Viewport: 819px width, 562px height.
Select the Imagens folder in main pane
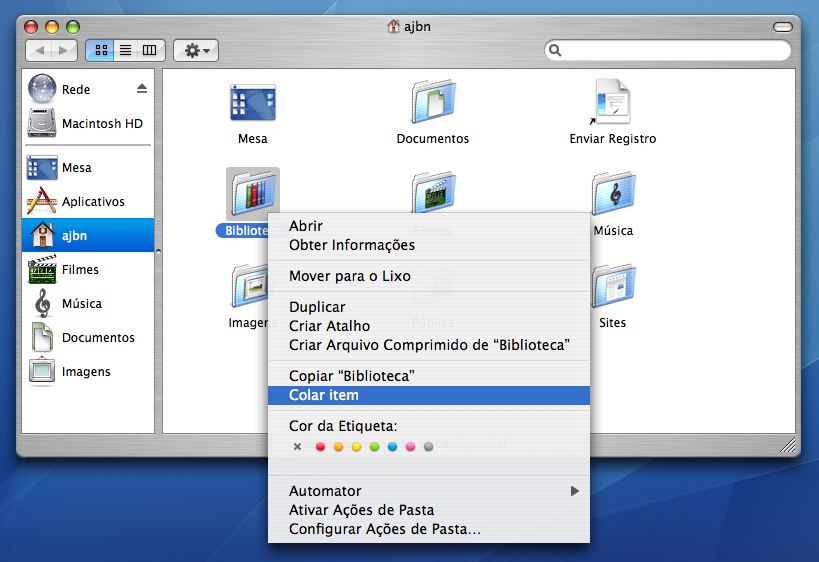(x=250, y=286)
